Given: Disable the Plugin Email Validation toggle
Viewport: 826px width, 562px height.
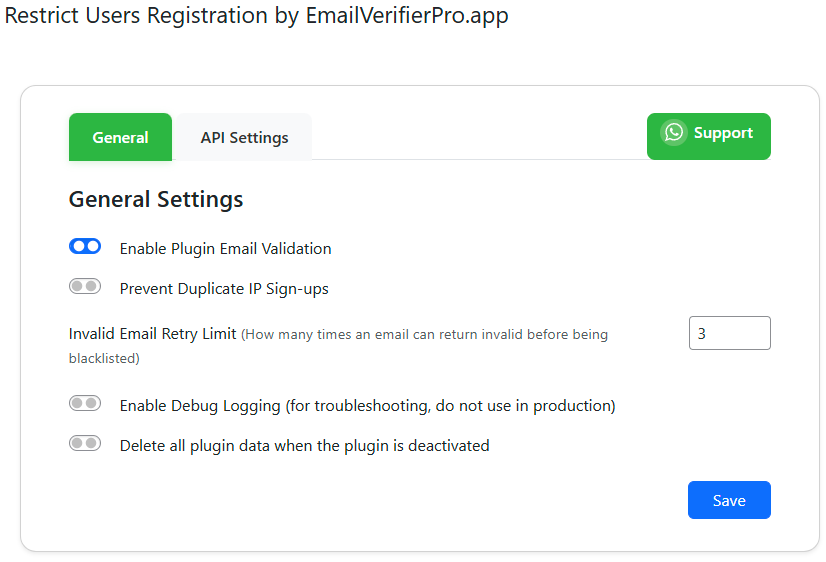Looking at the screenshot, I should 85,247.
